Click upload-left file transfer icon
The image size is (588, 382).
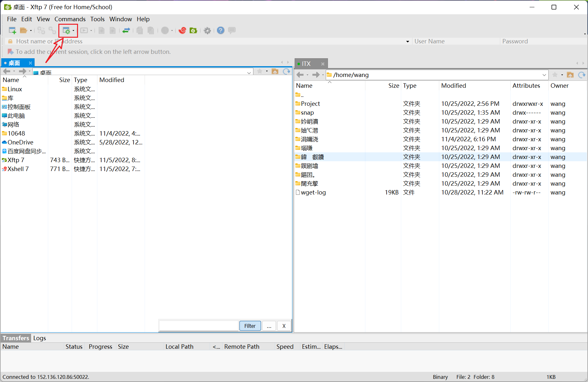pyautogui.click(x=101, y=30)
